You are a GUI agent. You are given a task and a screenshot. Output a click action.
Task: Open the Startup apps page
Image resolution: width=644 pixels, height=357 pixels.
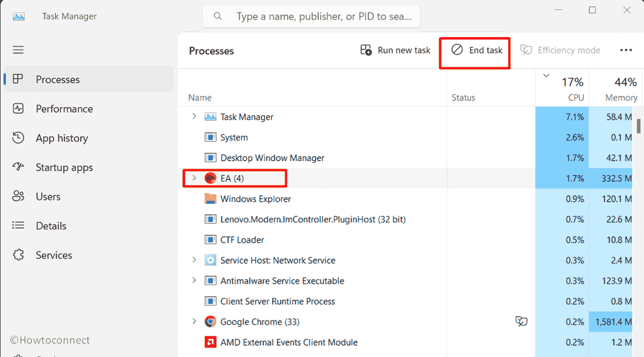(89, 167)
